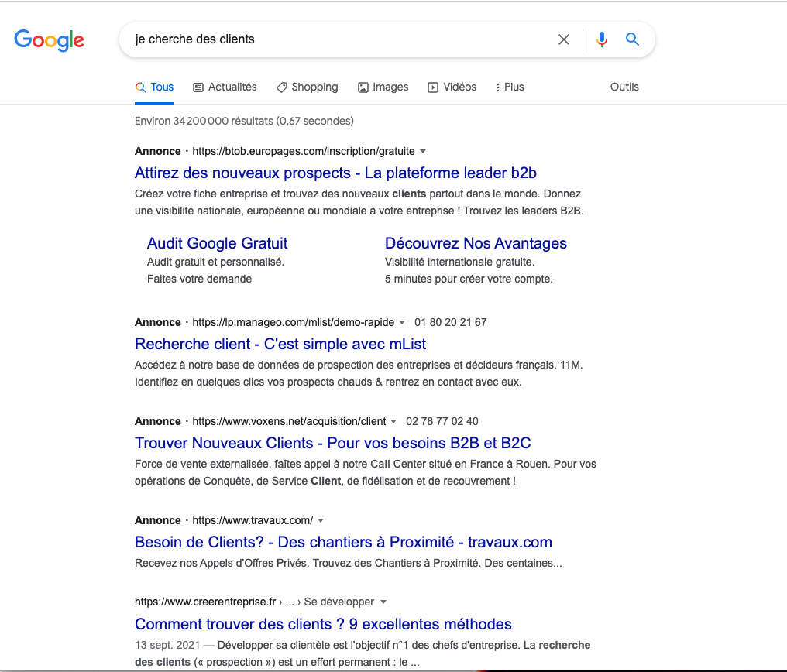Click the www.travaux.com ad URL text
787x672 pixels.
click(x=253, y=520)
